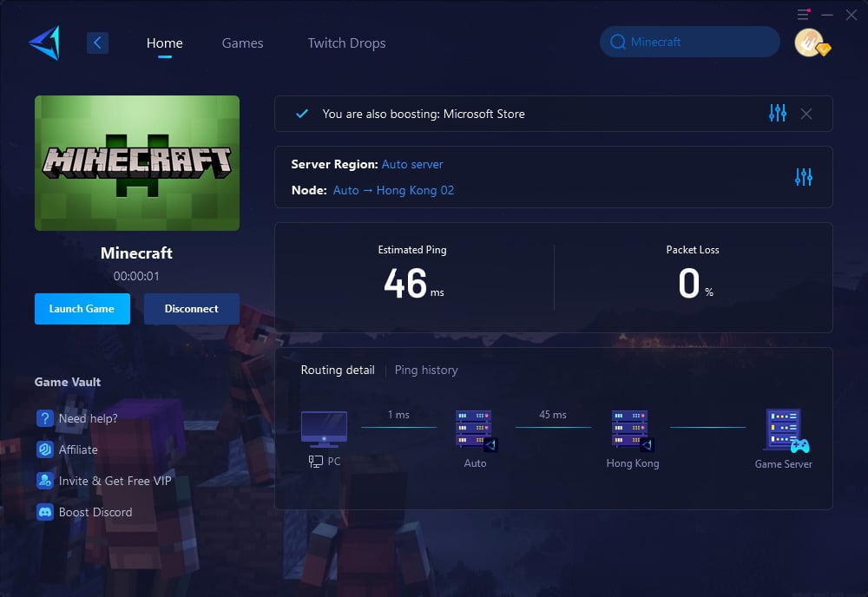Click the checkmark beside boosting notice
Viewport: 868px width, 597px height.
(x=302, y=114)
